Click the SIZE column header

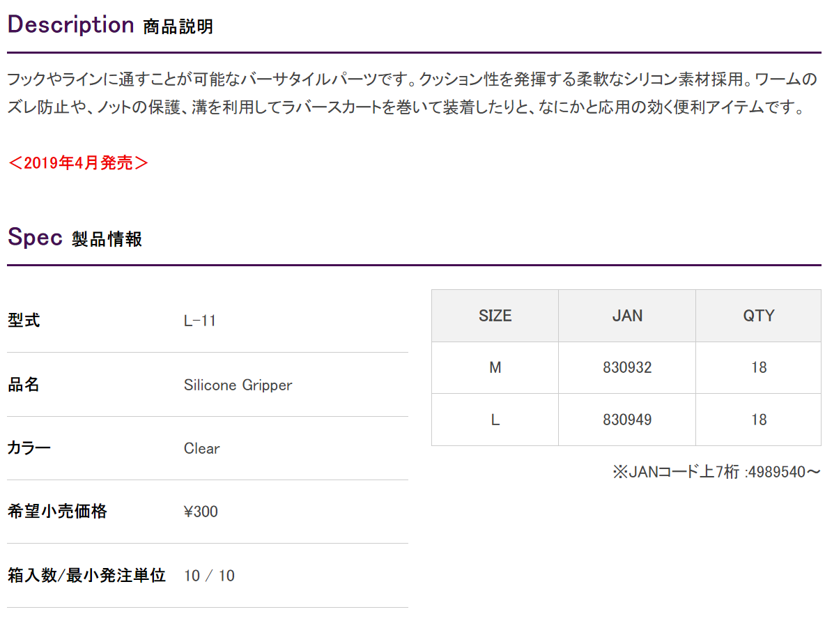(x=495, y=316)
